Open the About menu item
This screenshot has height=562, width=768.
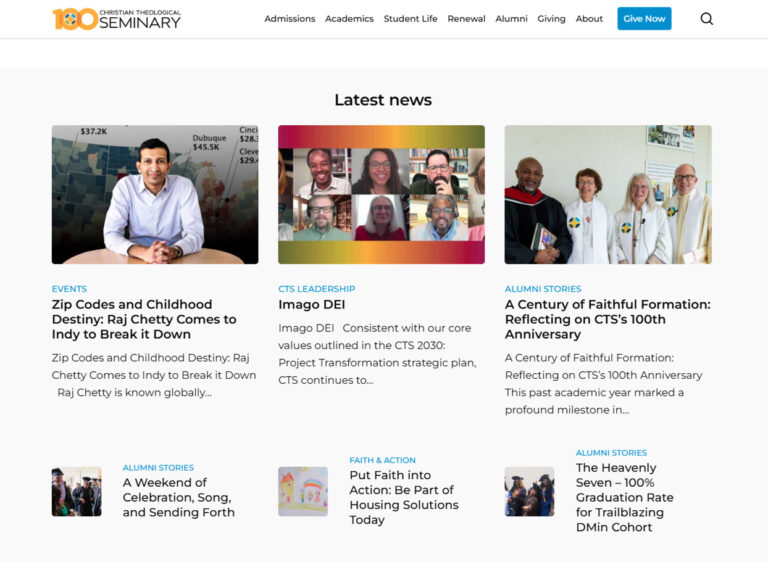(x=589, y=19)
